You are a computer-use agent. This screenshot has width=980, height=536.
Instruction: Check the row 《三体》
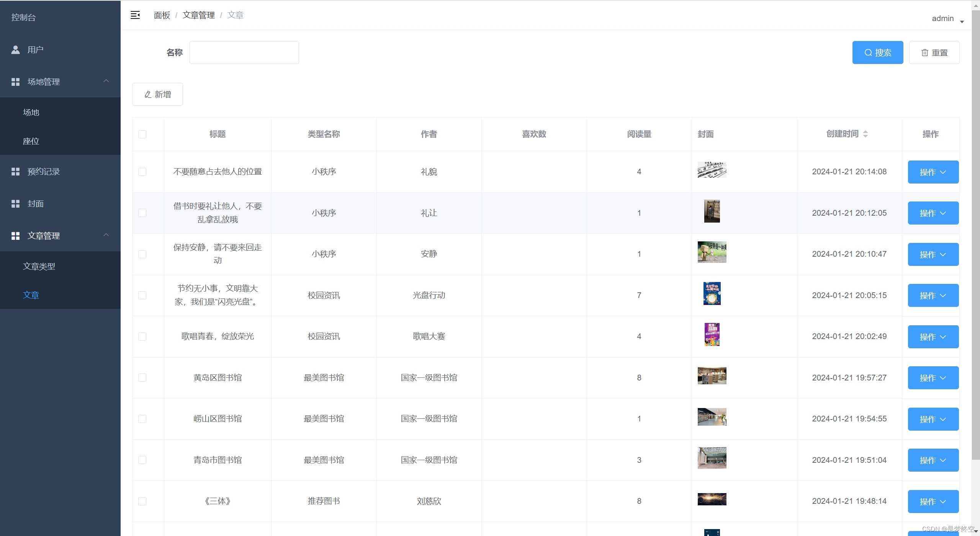click(x=142, y=501)
